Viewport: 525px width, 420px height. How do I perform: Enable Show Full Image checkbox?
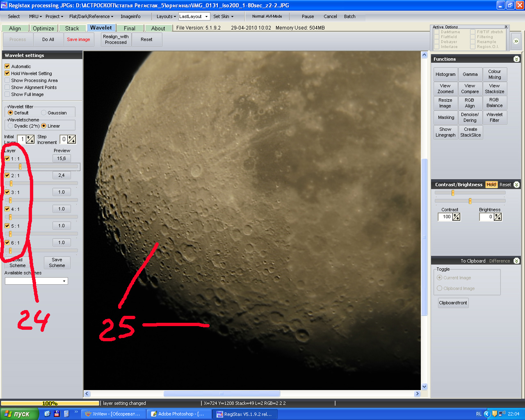tap(7, 94)
